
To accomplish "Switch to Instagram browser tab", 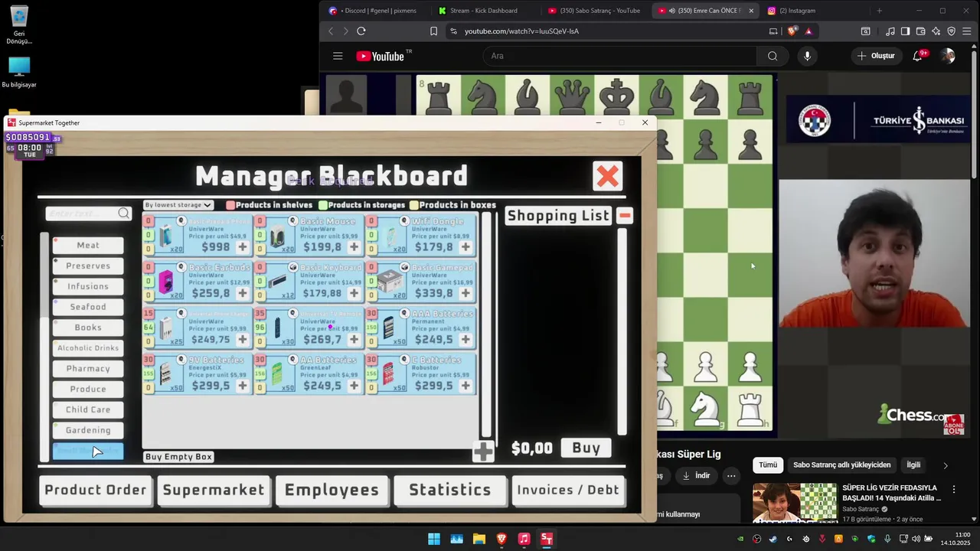I will pos(815,11).
